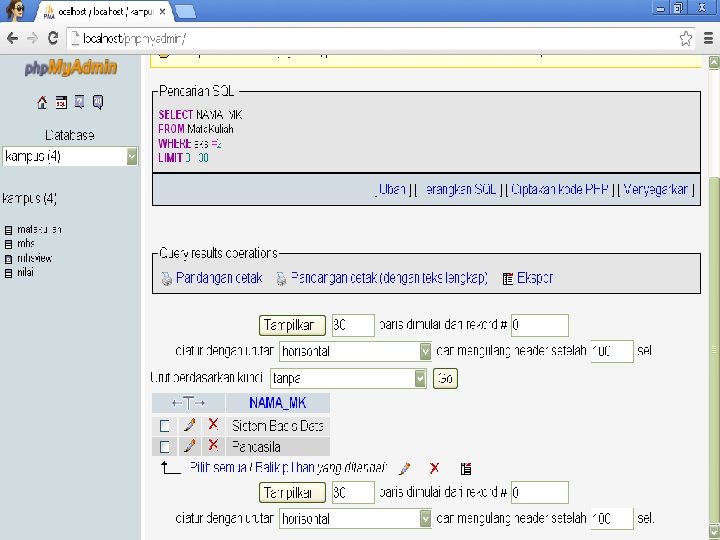Screen dimensions: 720x540
Task: Click lower start record field showing 0
Action: [x=540, y=493]
